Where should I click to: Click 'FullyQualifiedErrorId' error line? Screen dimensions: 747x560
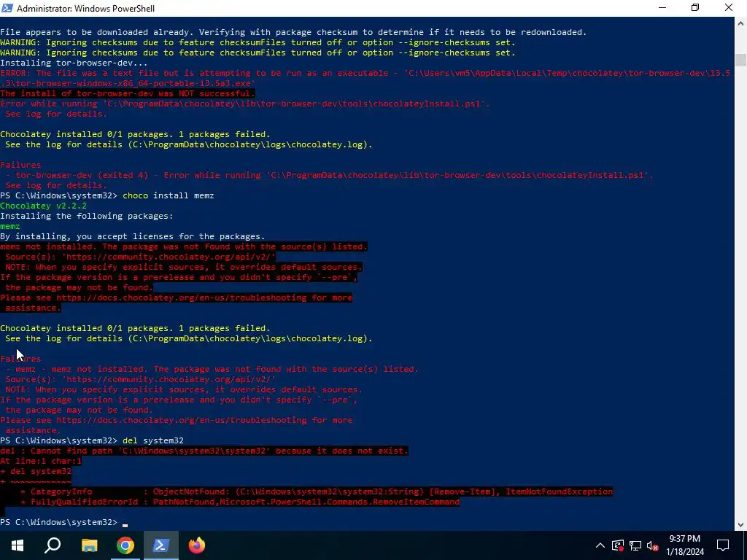click(240, 502)
